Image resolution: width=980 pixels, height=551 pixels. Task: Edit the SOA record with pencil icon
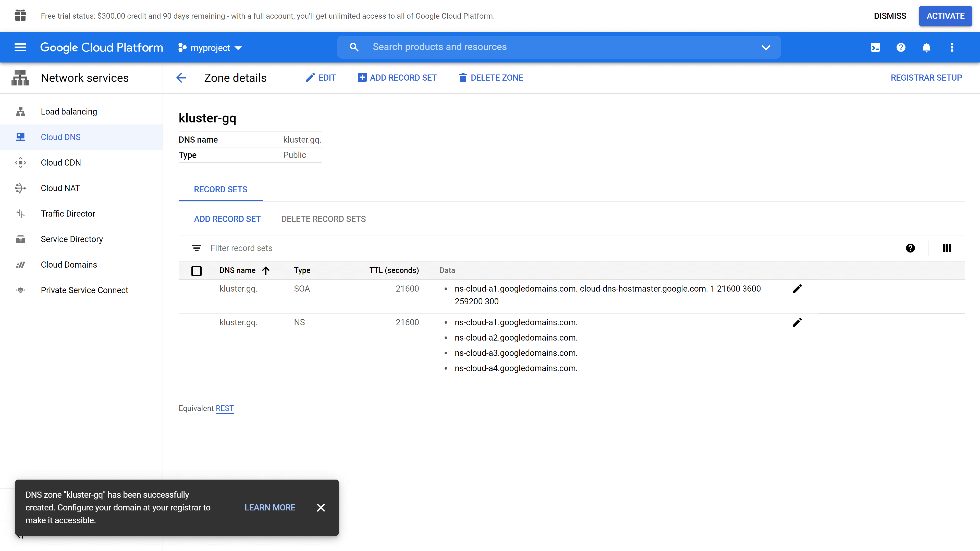pos(797,289)
